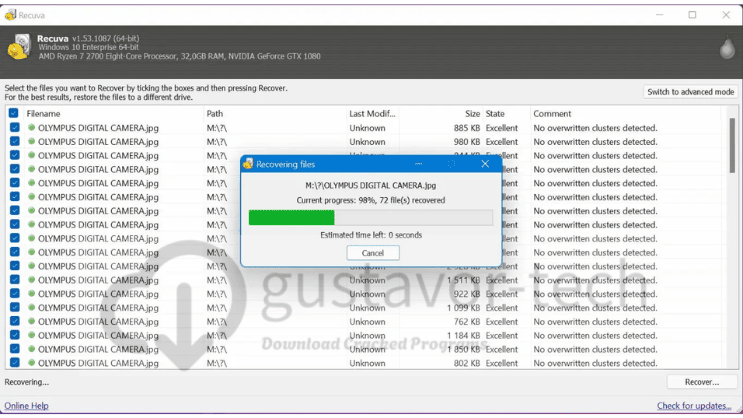Click green status dot of the 885 KB file

pyautogui.click(x=31, y=128)
